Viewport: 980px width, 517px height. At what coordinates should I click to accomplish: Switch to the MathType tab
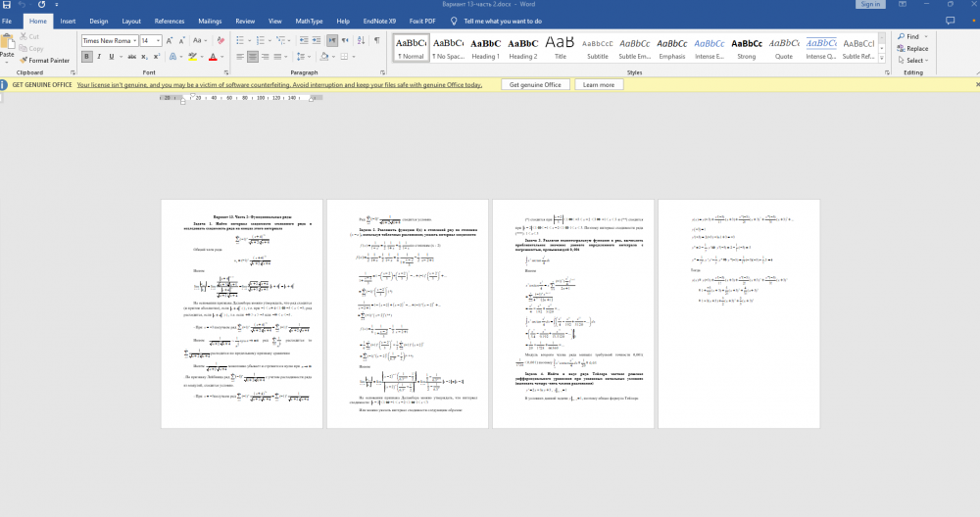point(309,22)
